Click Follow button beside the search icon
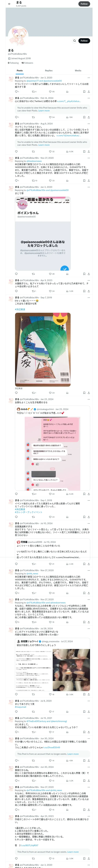The height and width of the screenshot is (868, 98). 84,41
